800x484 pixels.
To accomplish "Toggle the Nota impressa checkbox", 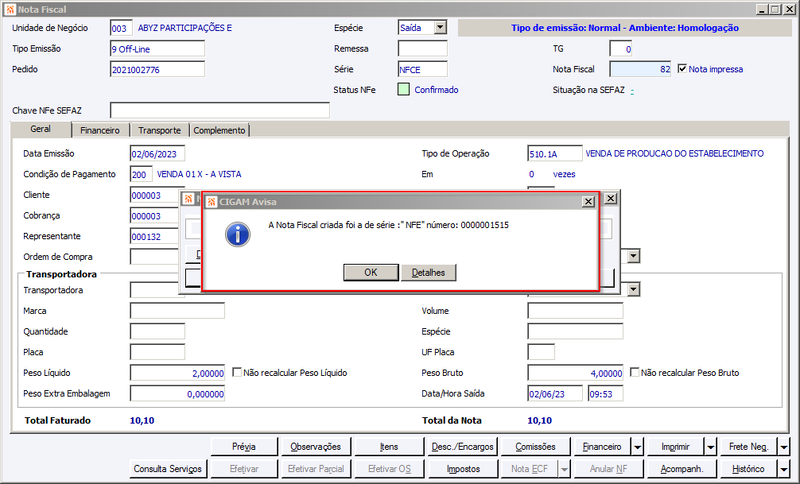I will pos(682,68).
